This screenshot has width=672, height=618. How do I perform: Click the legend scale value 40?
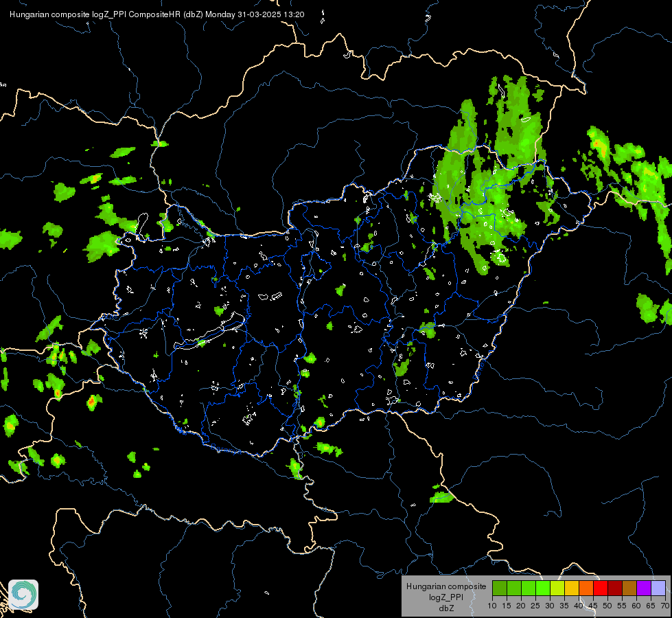[579, 606]
